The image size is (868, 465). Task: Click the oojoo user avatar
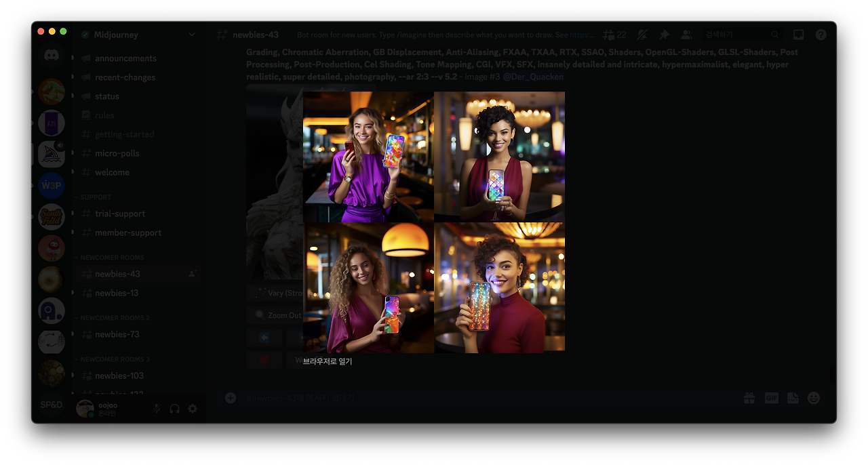click(85, 409)
